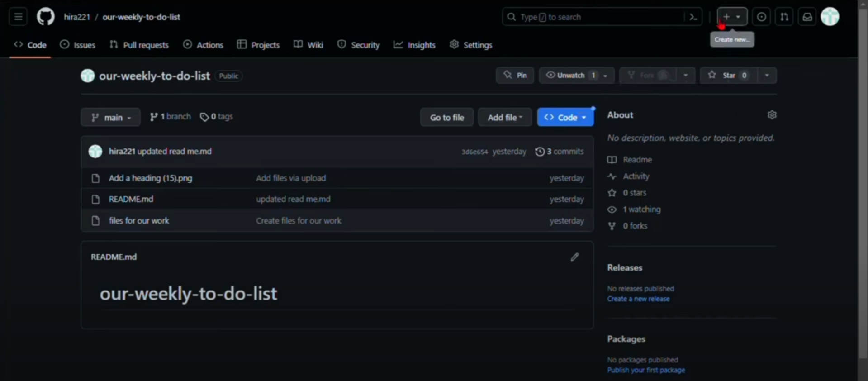The width and height of the screenshot is (868, 381).
Task: Open the README.md file in list
Action: click(131, 199)
